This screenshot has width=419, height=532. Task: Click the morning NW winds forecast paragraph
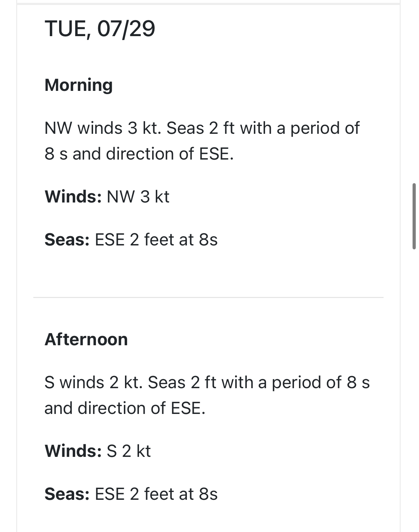tap(202, 141)
